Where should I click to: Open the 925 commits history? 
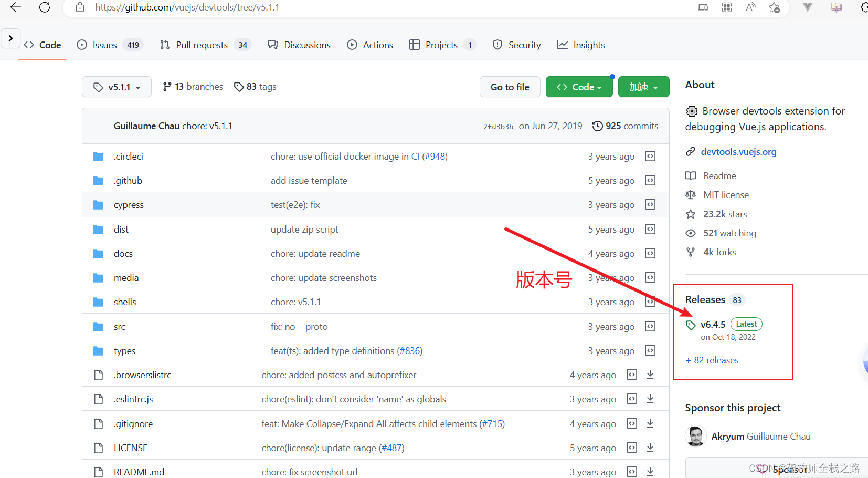click(625, 126)
